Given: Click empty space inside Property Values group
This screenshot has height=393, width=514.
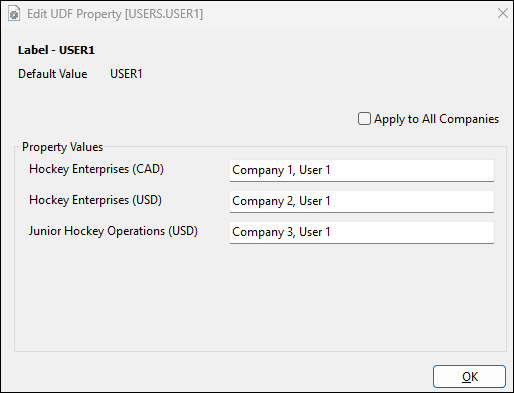Looking at the screenshot, I should [260, 297].
